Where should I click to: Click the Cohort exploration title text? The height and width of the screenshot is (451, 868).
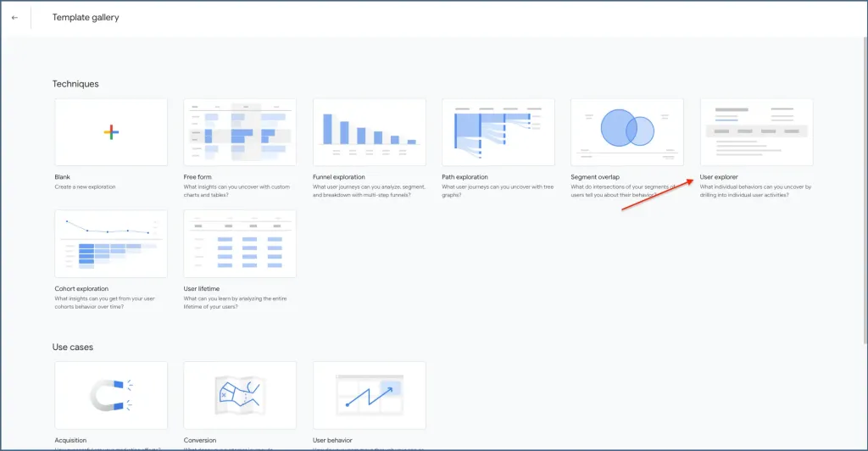pyautogui.click(x=81, y=289)
